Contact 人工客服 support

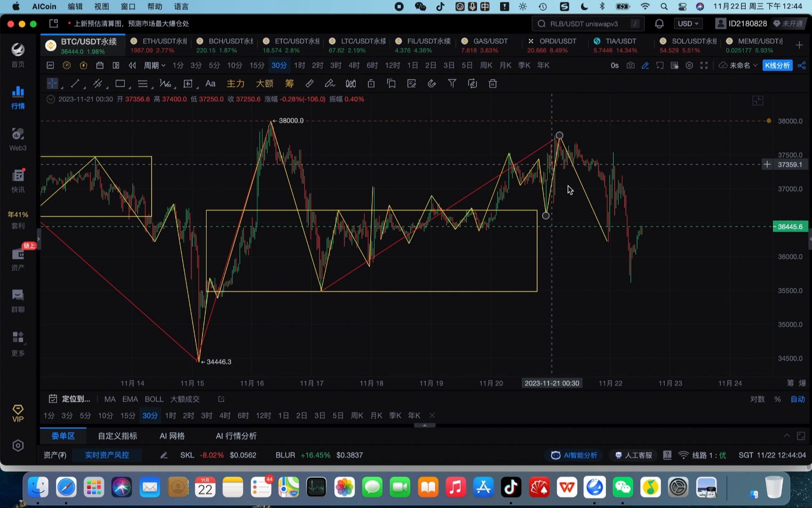[633, 455]
